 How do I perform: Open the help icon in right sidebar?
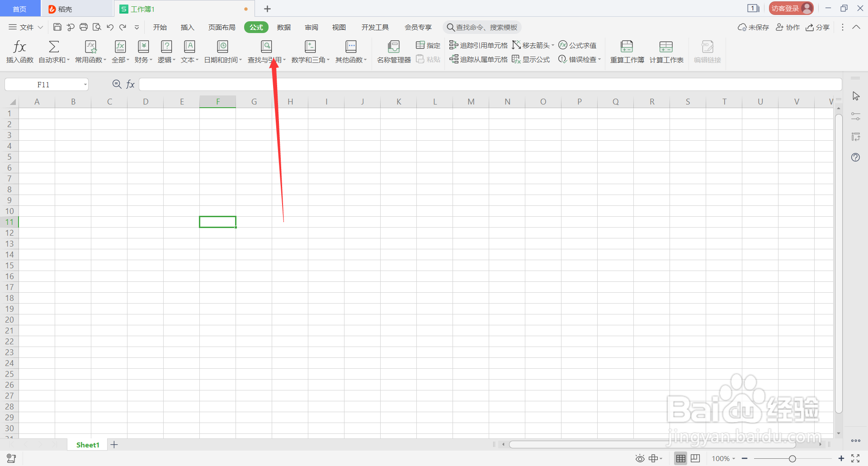pos(855,157)
